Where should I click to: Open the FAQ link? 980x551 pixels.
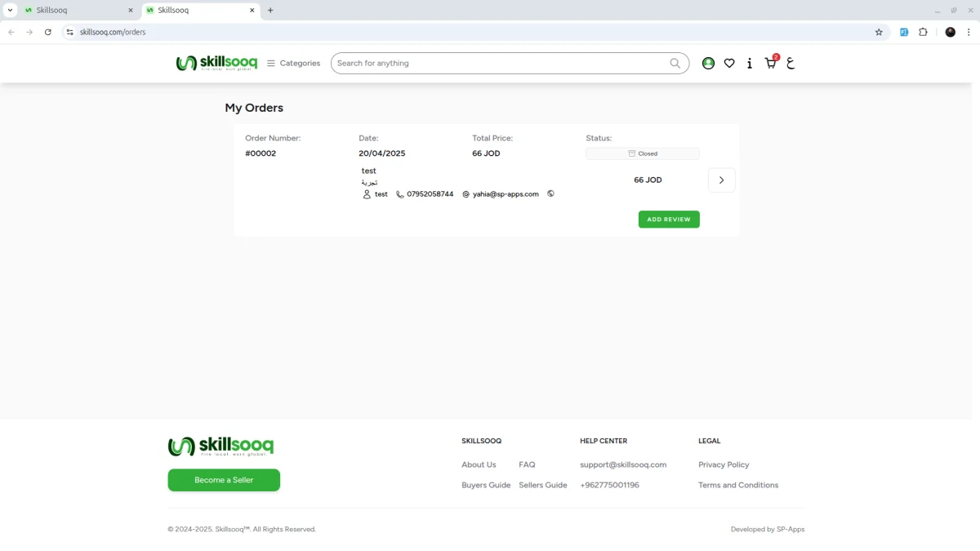point(527,464)
